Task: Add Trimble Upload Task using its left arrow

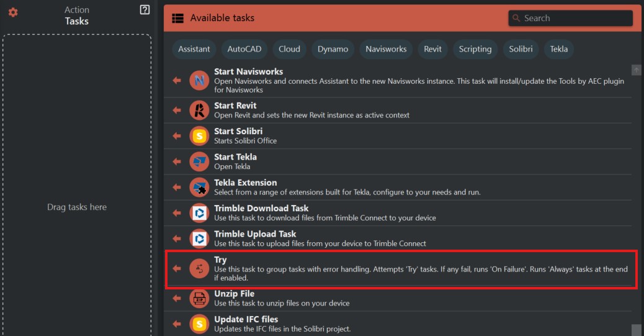Action: coord(177,238)
